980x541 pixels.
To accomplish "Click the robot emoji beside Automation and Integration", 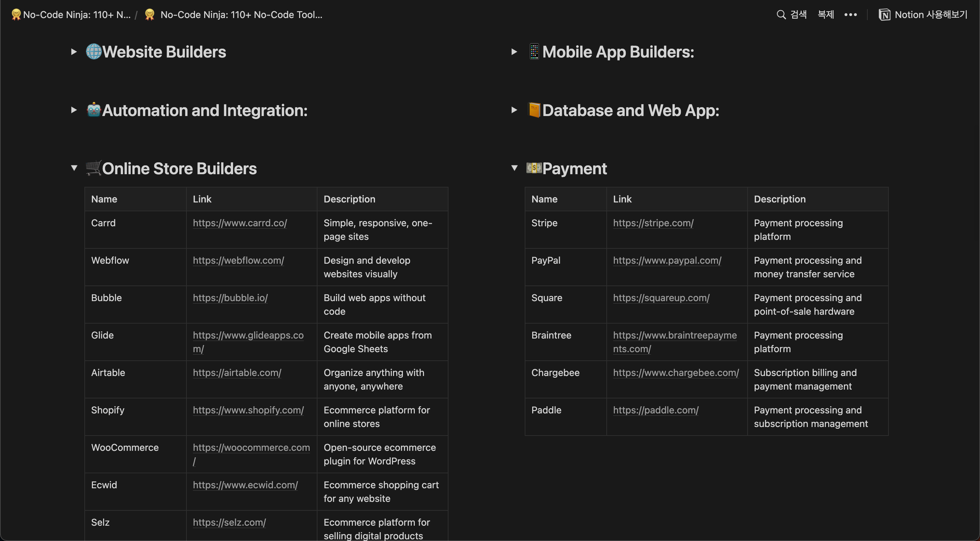I will pyautogui.click(x=94, y=110).
